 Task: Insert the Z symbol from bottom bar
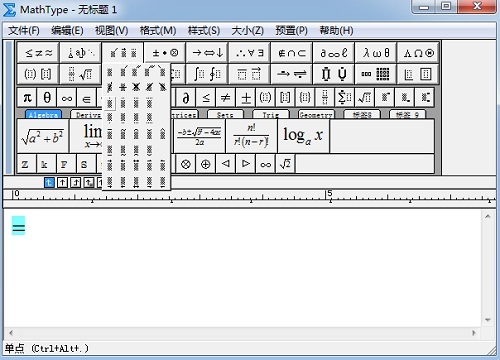27,164
